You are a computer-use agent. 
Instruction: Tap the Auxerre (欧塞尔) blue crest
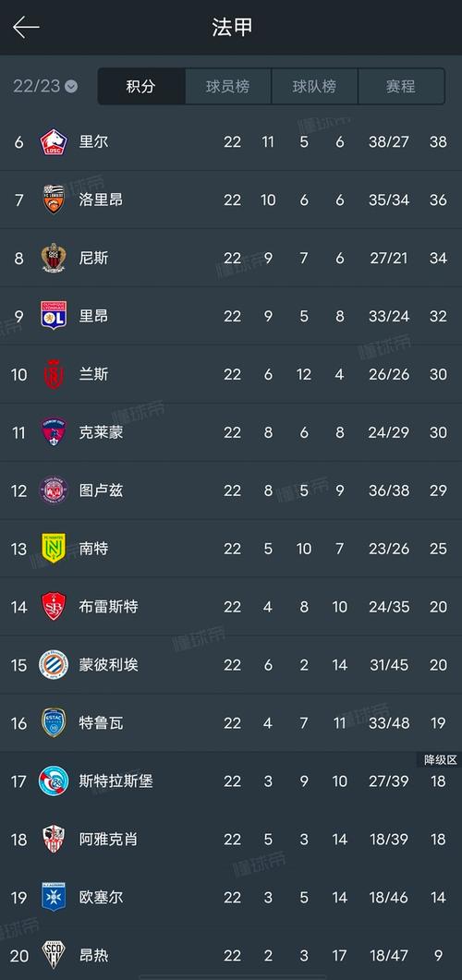(54, 898)
